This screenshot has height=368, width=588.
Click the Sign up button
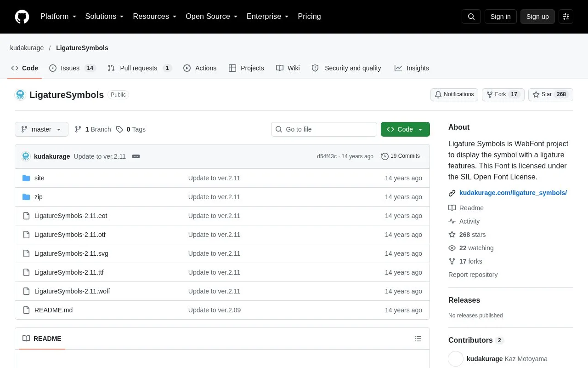coord(537,17)
